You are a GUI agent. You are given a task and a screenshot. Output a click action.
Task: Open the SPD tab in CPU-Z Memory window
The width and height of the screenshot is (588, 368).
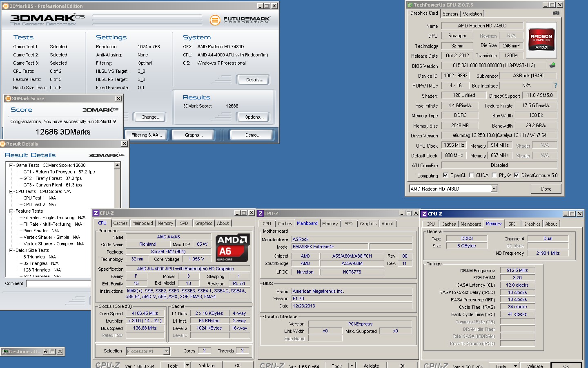point(512,224)
